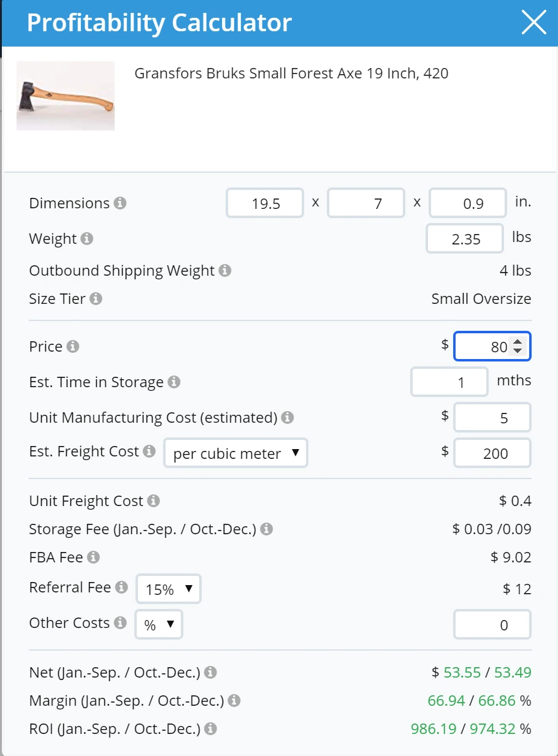The height and width of the screenshot is (756, 558).
Task: Click the length dimension field showing 19.5
Action: click(265, 203)
